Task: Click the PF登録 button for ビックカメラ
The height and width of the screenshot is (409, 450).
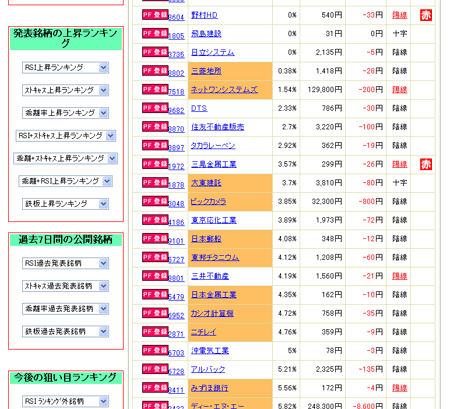Action: tap(155, 201)
